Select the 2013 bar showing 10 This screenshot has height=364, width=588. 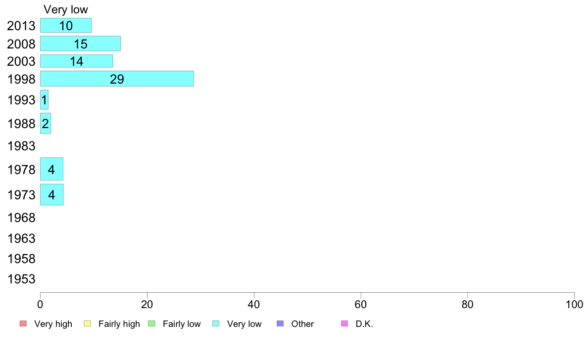[66, 26]
